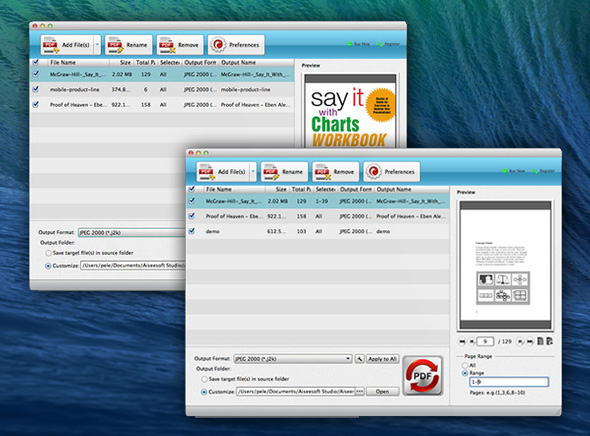Click Remove in the back window toolbar
The image size is (590, 436).
point(180,45)
